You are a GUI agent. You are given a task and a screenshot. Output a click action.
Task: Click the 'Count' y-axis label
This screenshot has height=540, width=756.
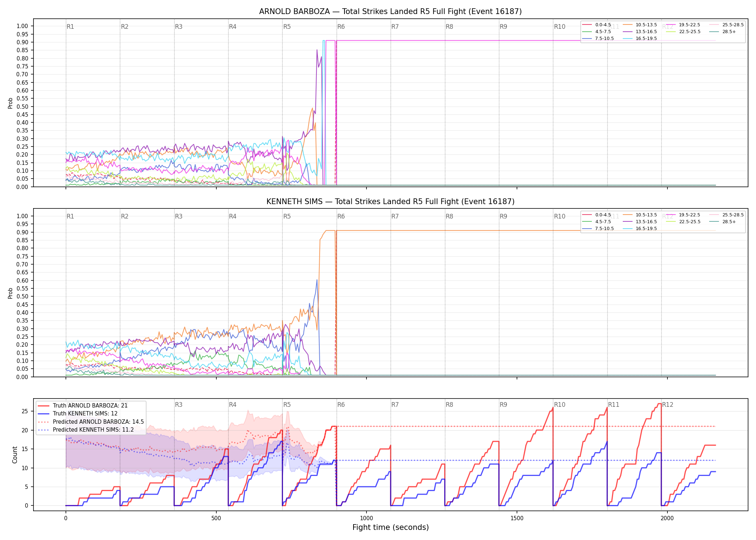click(15, 455)
